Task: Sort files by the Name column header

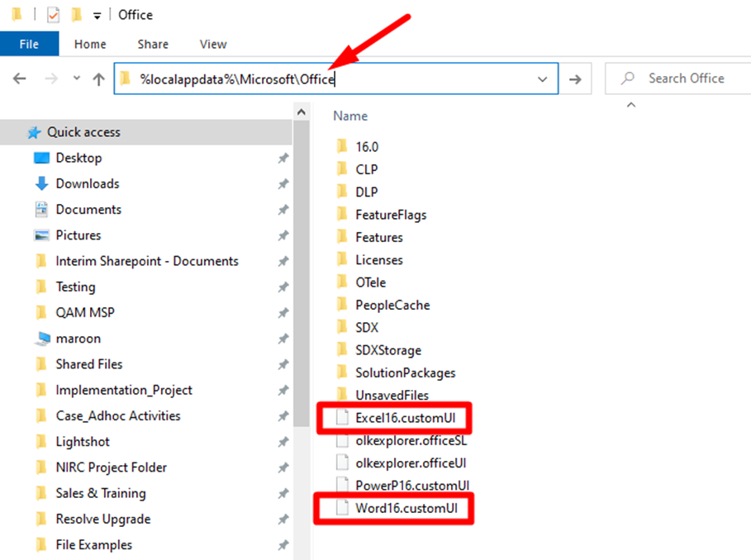Action: 350,116
